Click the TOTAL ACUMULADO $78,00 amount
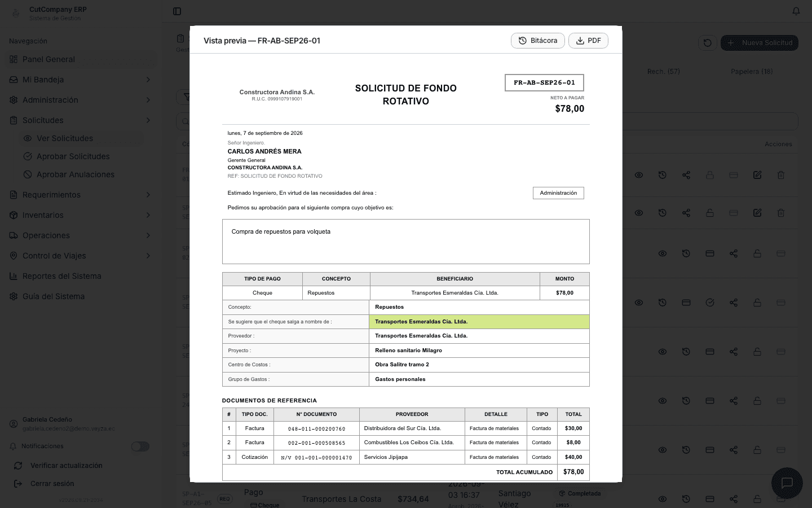This screenshot has height=508, width=812. [x=573, y=472]
